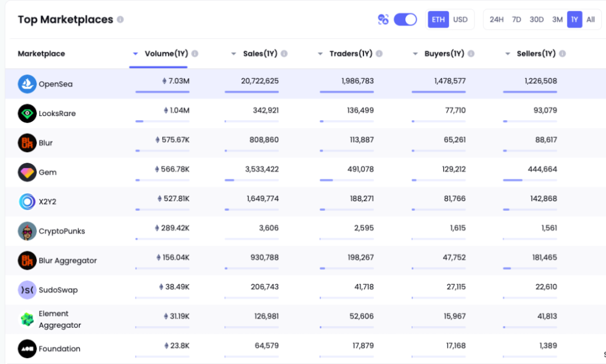
Task: Click the wash trading filter icon
Action: click(x=383, y=20)
